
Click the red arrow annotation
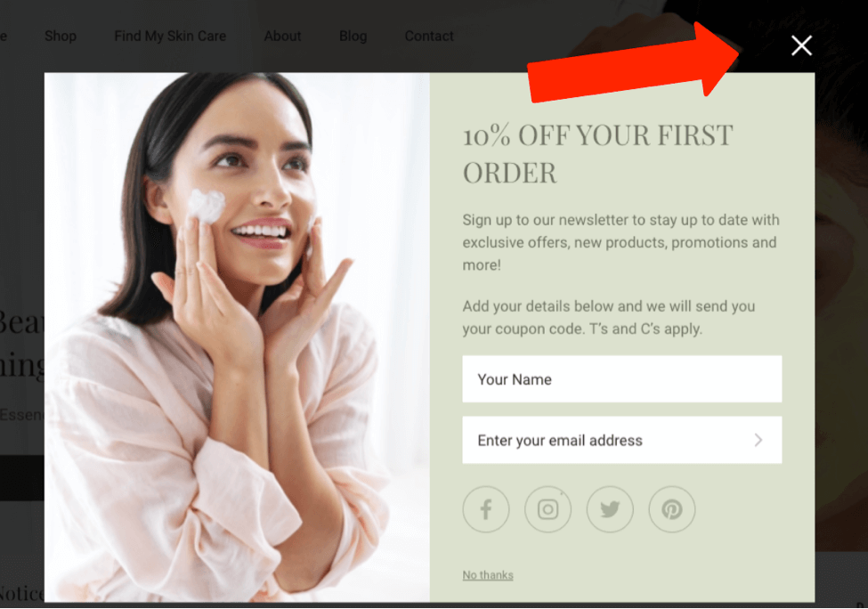633,64
